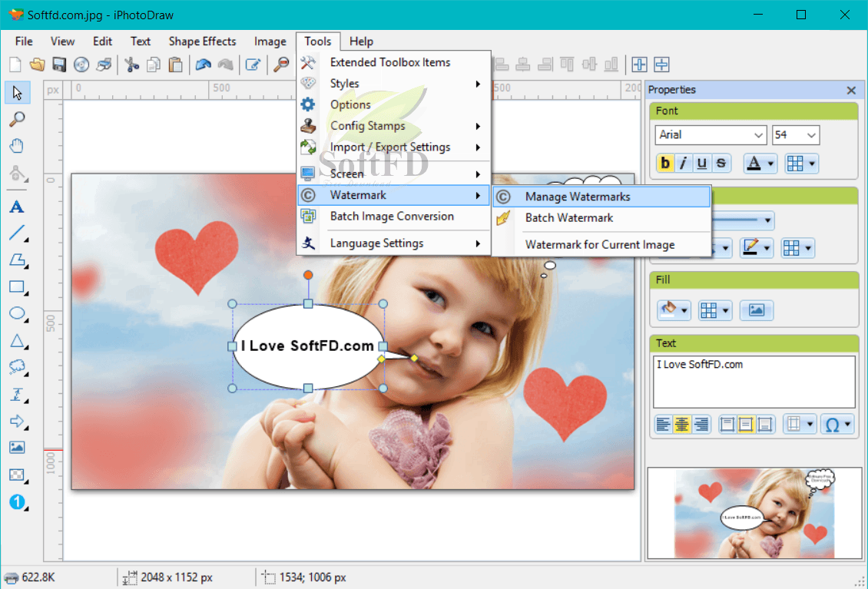Click the Print toolbar icon
Screen dimensions: 868x589
click(x=104, y=65)
